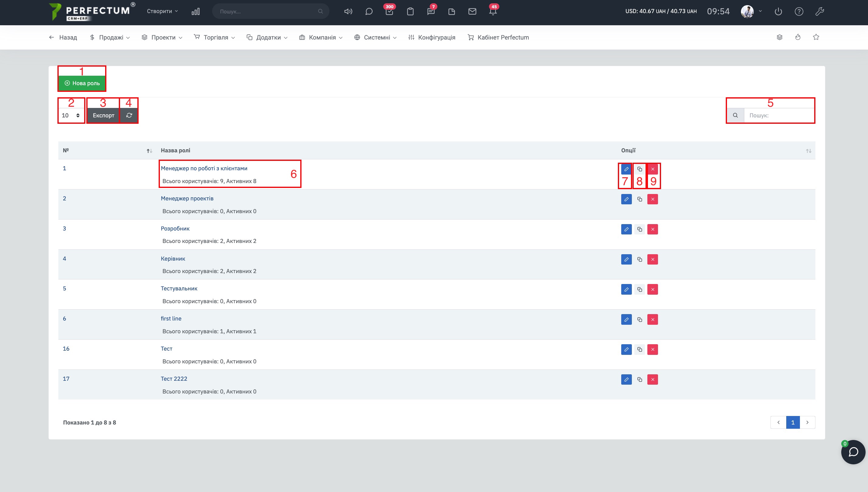Click the statistics bar chart icon in the top bar
The height and width of the screenshot is (492, 868).
point(195,12)
